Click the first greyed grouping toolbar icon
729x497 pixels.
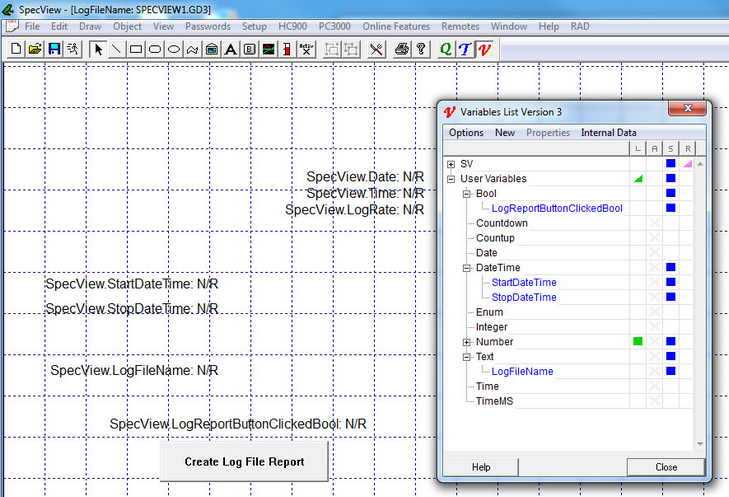[x=332, y=49]
